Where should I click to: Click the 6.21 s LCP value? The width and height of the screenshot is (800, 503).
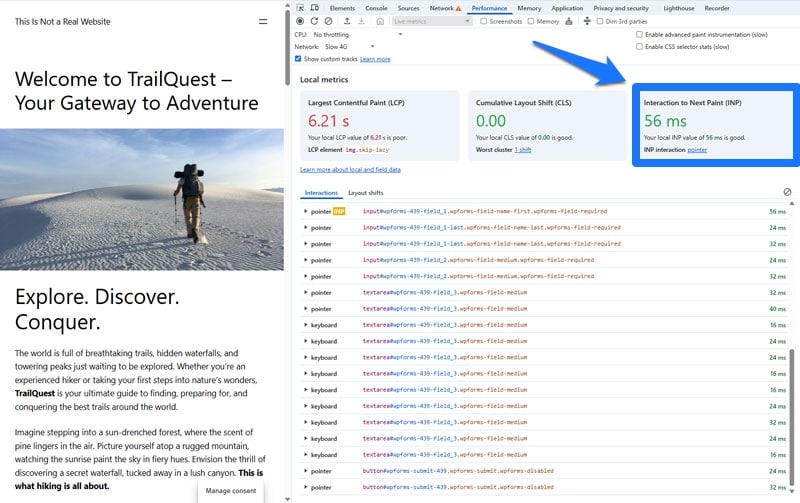pos(329,121)
